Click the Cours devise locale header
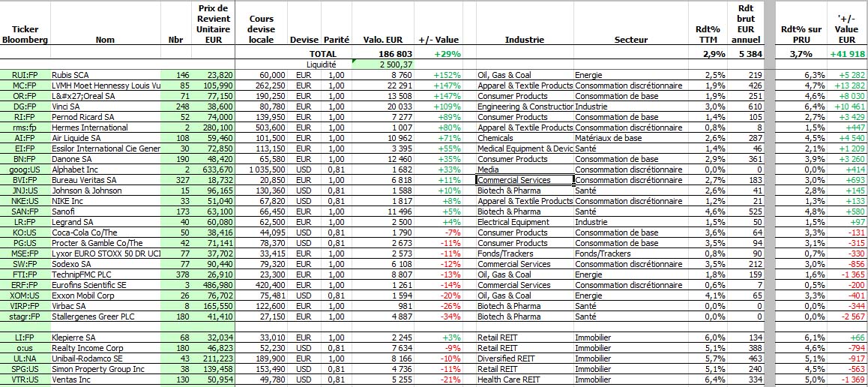The image size is (868, 387). click(262, 29)
